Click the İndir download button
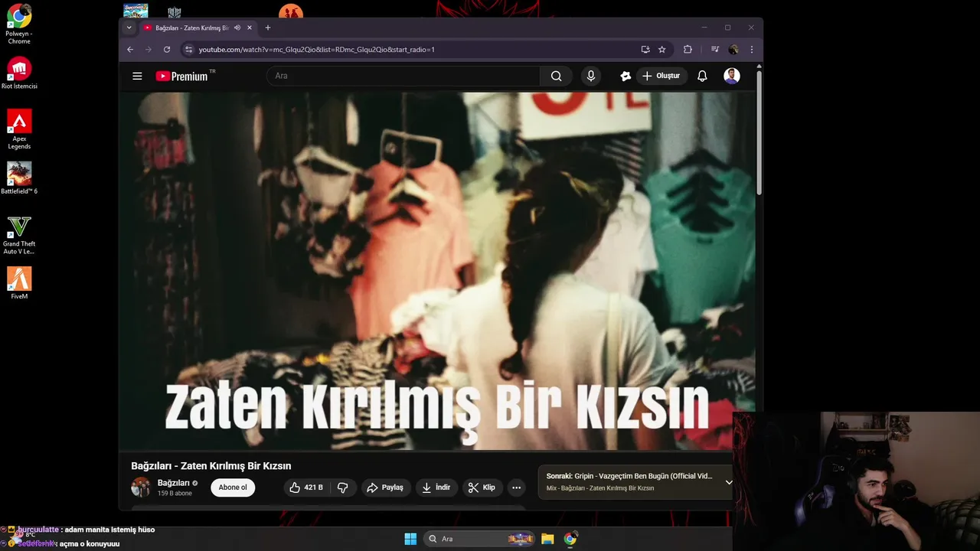The width and height of the screenshot is (980, 551). (436, 487)
